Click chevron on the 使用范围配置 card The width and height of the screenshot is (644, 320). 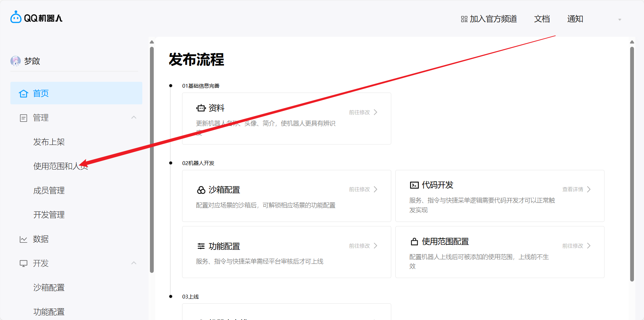[589, 246]
